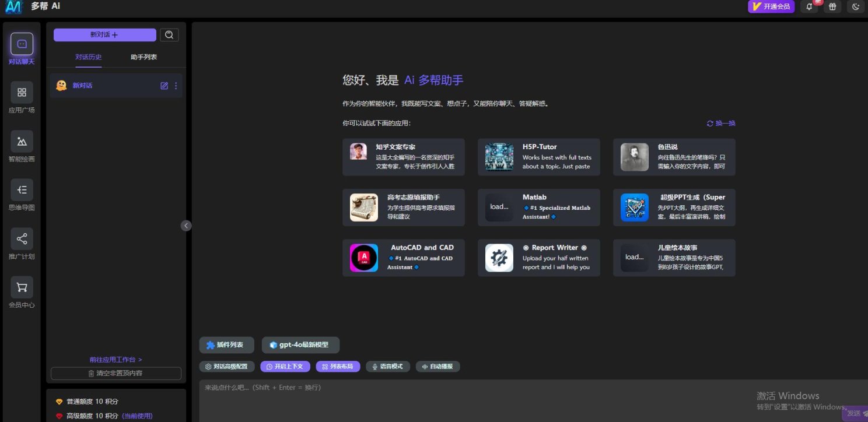The image size is (868, 422).
Task: Open the 智能绘画 panel in the sidebar
Action: click(x=22, y=146)
